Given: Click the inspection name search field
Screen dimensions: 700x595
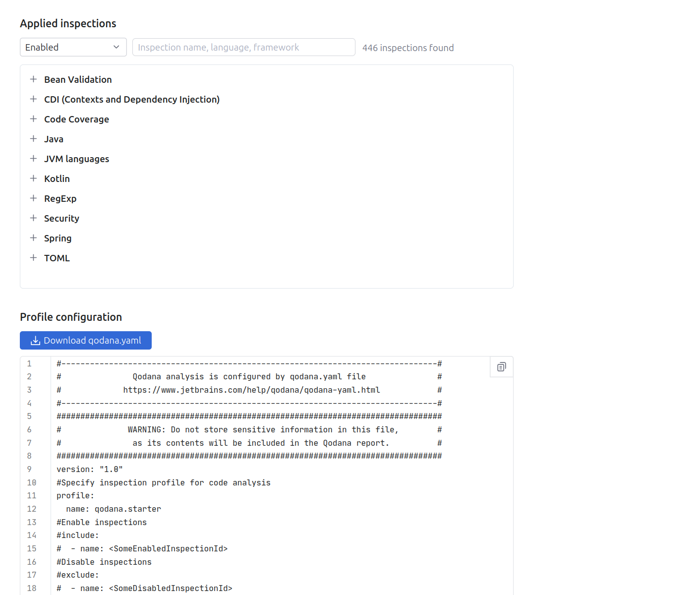Looking at the screenshot, I should coord(243,47).
